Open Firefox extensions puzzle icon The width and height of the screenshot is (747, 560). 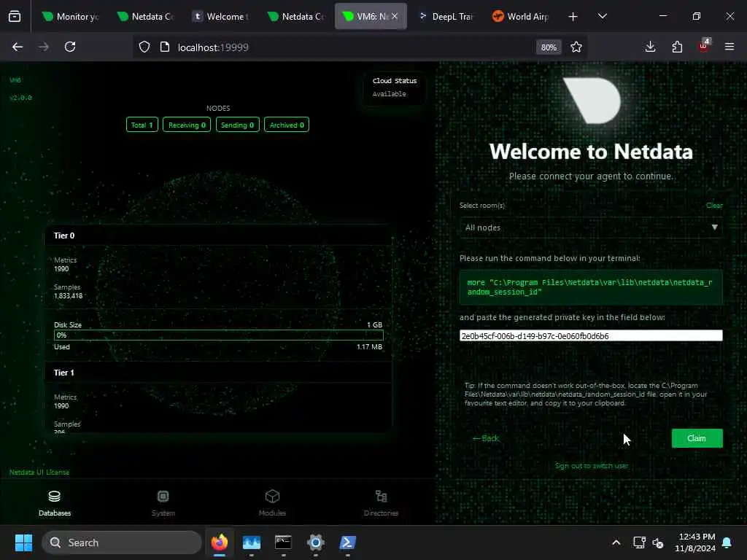677,47
